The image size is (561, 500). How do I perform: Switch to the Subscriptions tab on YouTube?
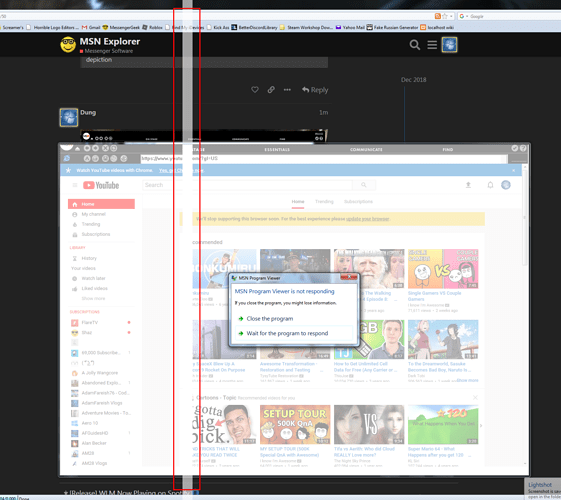pyautogui.click(x=358, y=201)
